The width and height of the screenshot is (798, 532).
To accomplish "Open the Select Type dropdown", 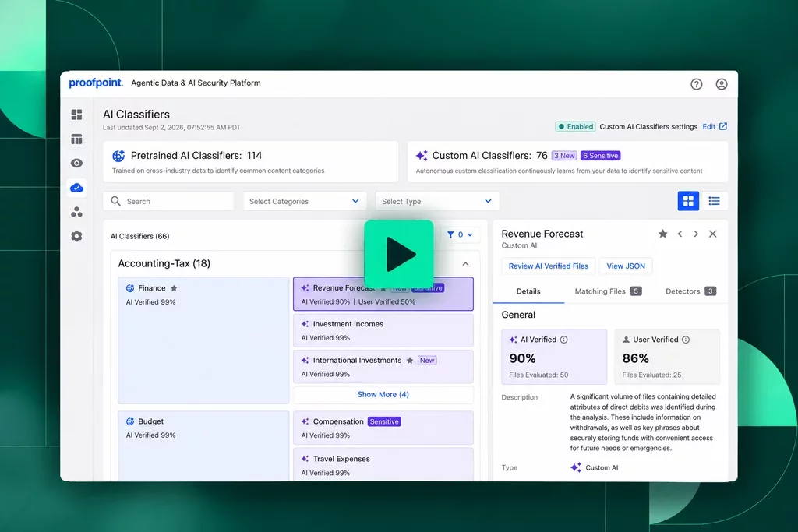I will pyautogui.click(x=436, y=202).
